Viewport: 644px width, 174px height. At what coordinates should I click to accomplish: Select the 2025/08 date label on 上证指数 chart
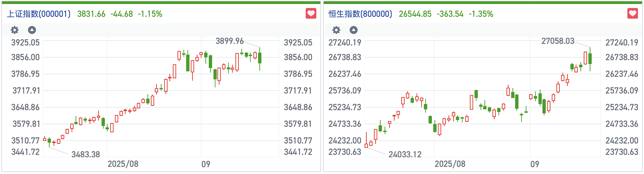123,164
